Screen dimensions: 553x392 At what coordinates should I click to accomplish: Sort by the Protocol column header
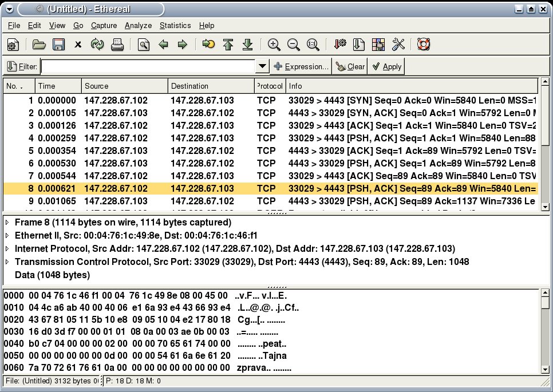(270, 86)
